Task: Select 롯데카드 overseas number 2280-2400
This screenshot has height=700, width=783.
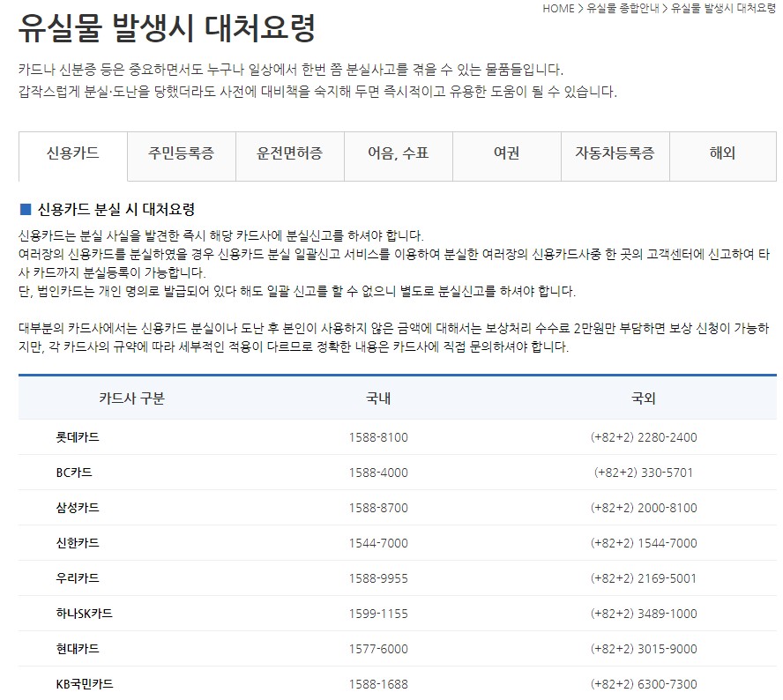Action: click(x=644, y=437)
